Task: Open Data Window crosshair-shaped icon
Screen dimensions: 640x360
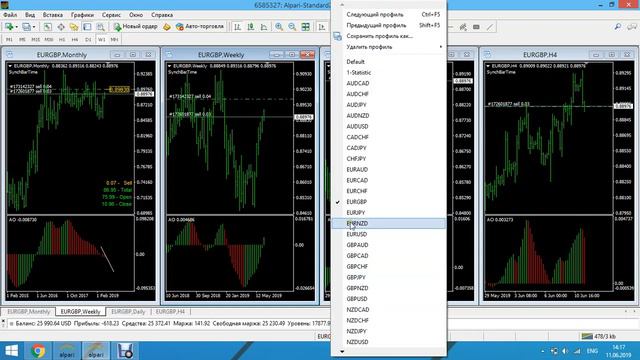Action: tap(61, 27)
